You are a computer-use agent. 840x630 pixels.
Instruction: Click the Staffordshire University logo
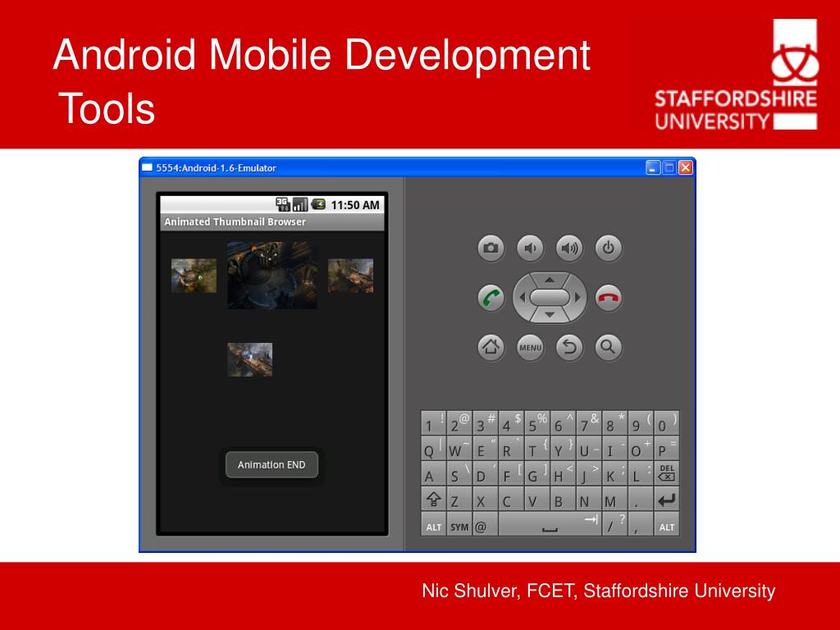coord(736,75)
